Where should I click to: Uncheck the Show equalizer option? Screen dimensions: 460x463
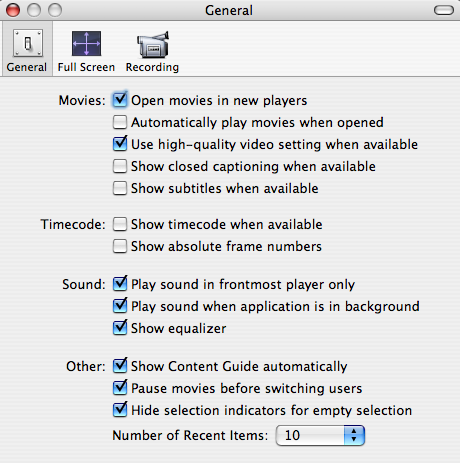tap(120, 328)
